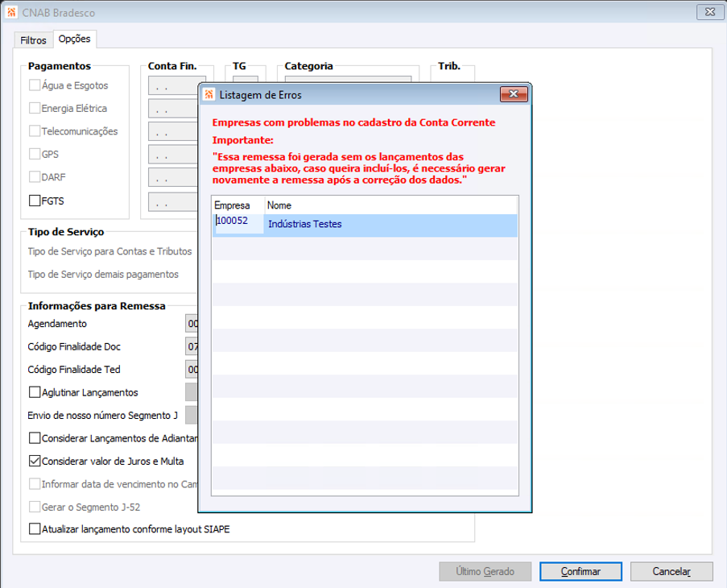This screenshot has height=588, width=727.
Task: Toggle Gerar o Segmento J-52 checkbox
Action: (35, 507)
